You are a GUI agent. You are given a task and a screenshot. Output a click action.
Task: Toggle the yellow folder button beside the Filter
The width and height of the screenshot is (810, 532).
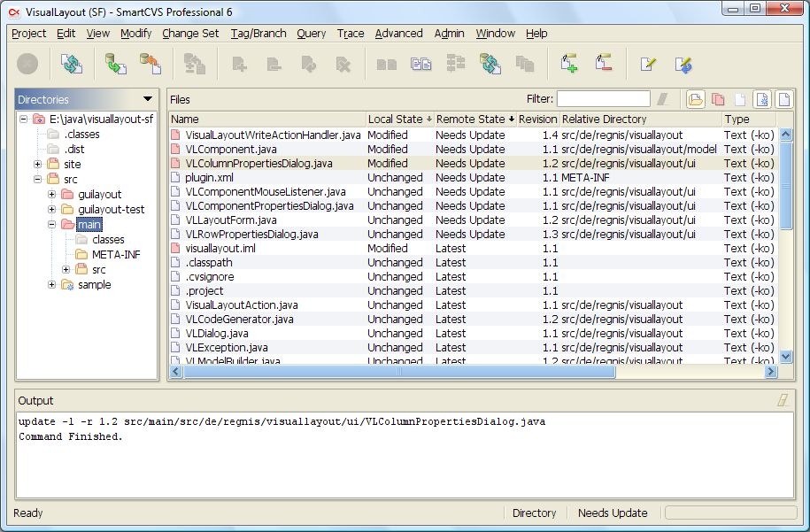pyautogui.click(x=696, y=99)
